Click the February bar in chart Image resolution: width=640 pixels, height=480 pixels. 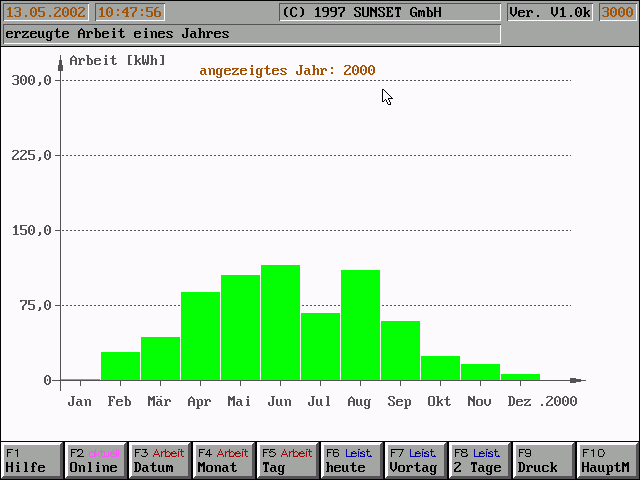coord(120,366)
